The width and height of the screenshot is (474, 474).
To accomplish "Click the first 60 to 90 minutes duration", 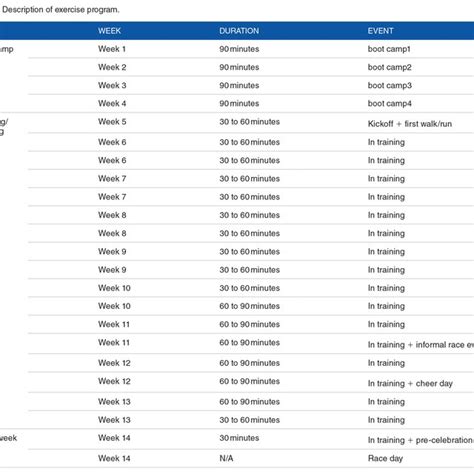I will coord(249,306).
